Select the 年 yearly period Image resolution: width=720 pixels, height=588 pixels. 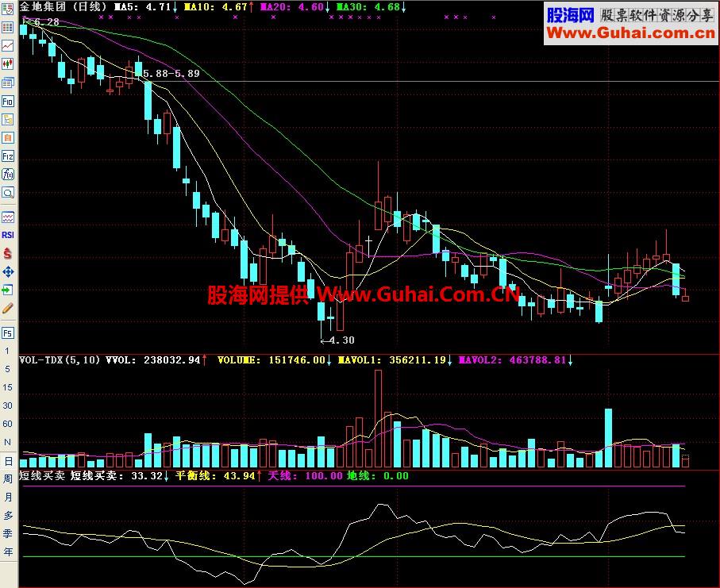[x=8, y=551]
